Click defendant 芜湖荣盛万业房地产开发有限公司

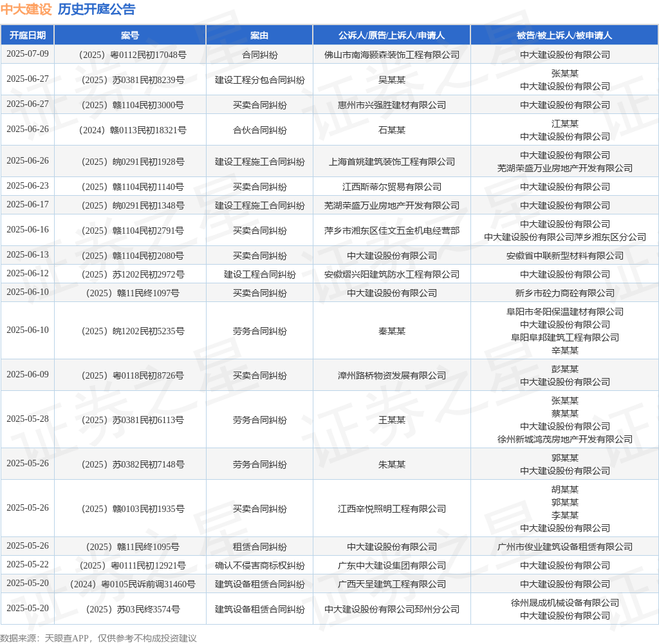565,168
